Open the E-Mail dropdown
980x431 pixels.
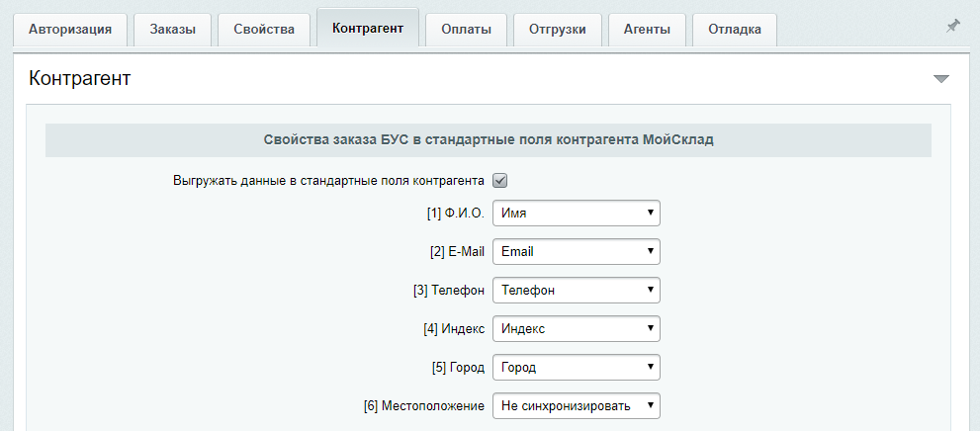(x=576, y=252)
